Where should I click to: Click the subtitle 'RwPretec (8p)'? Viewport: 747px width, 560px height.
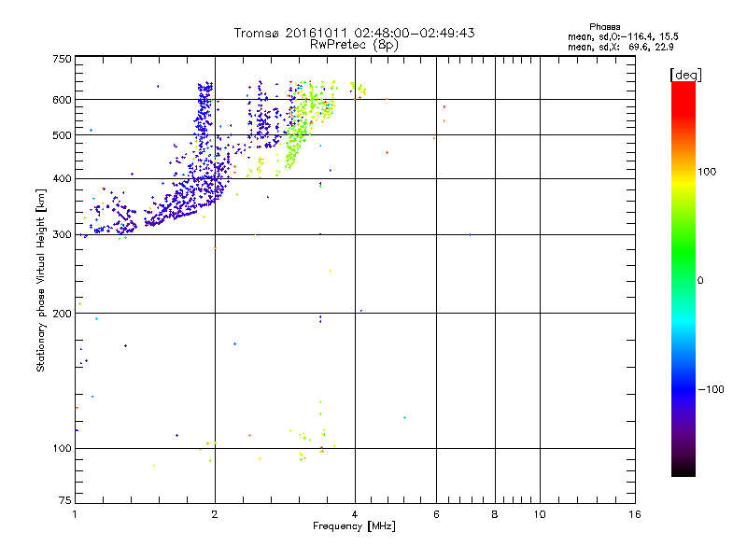click(x=354, y=45)
